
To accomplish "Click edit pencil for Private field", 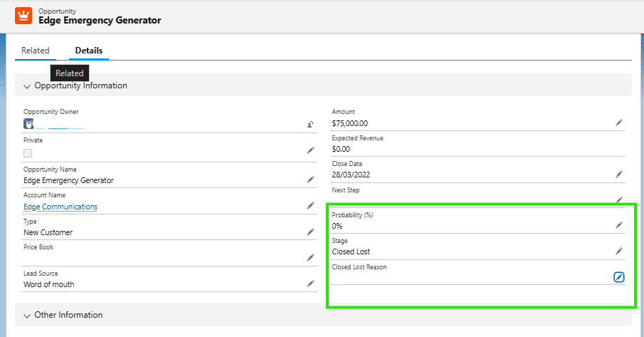I will [x=310, y=150].
